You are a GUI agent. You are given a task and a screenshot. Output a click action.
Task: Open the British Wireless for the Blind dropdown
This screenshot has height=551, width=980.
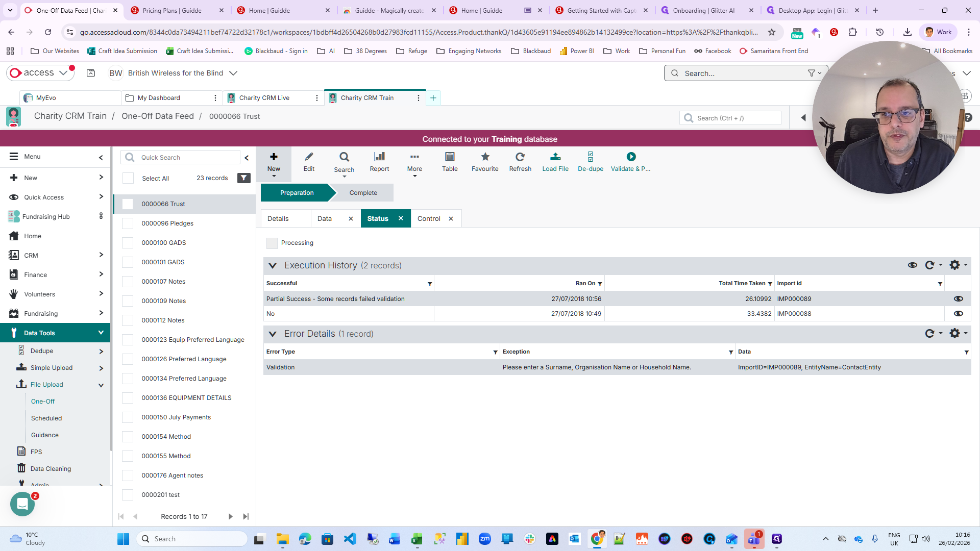(233, 73)
